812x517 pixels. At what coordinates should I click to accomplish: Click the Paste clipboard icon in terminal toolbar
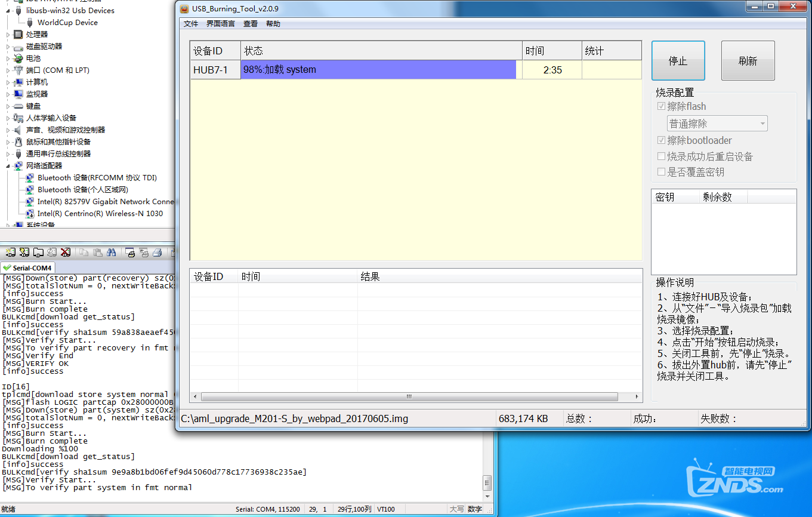[x=98, y=253]
